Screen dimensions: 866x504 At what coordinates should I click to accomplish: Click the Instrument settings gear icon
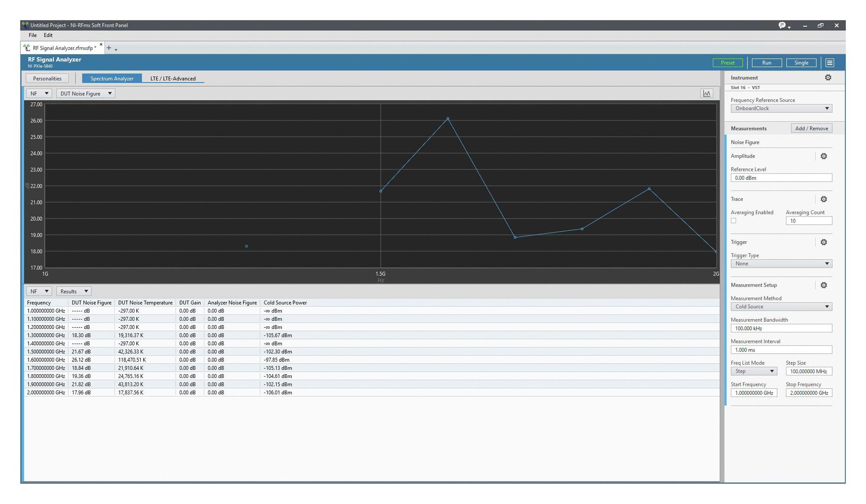(827, 77)
